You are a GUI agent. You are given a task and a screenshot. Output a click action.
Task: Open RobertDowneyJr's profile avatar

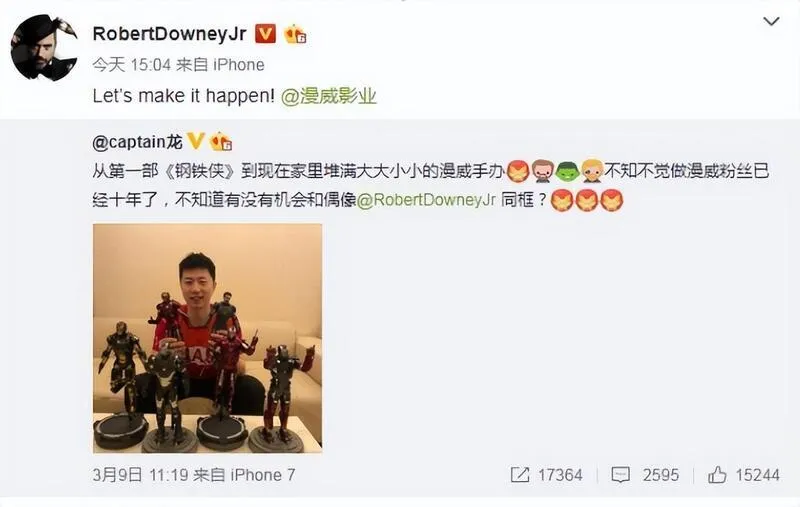tap(44, 47)
